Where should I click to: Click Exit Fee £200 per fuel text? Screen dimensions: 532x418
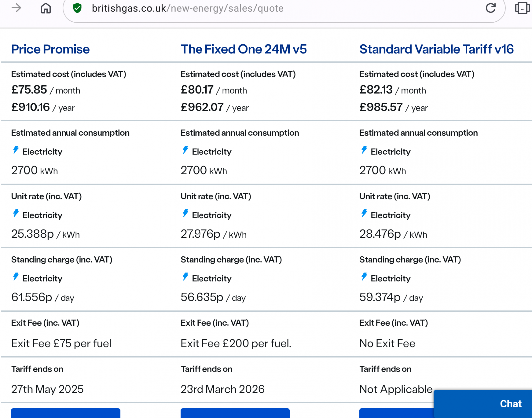click(x=236, y=343)
